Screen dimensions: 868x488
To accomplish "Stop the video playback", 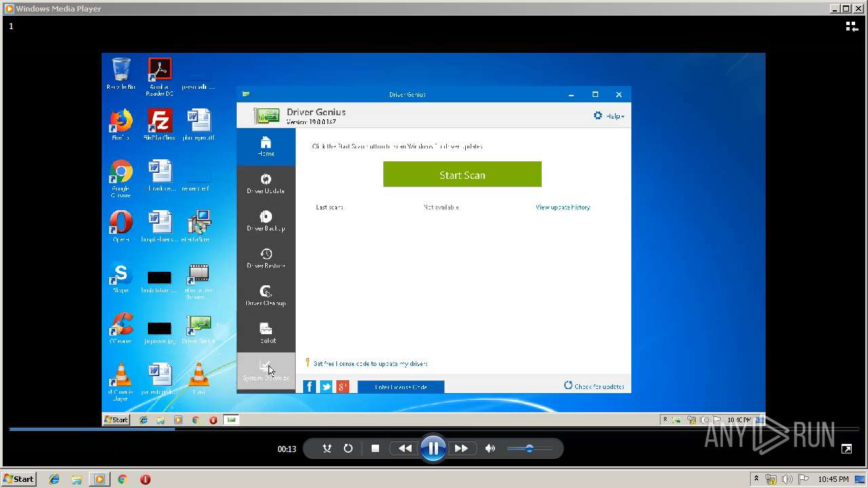I will click(x=375, y=448).
